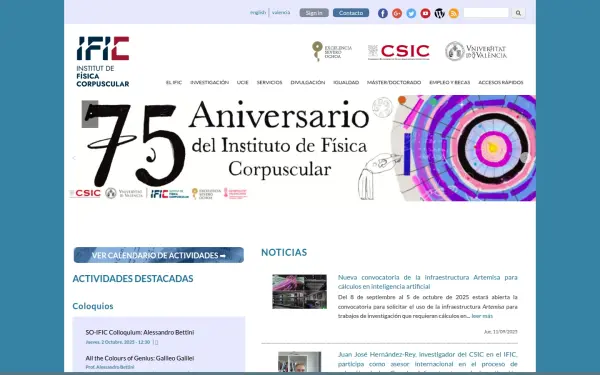Open the EL IFIC menu
Screen dimensions: 600x375
pos(174,82)
